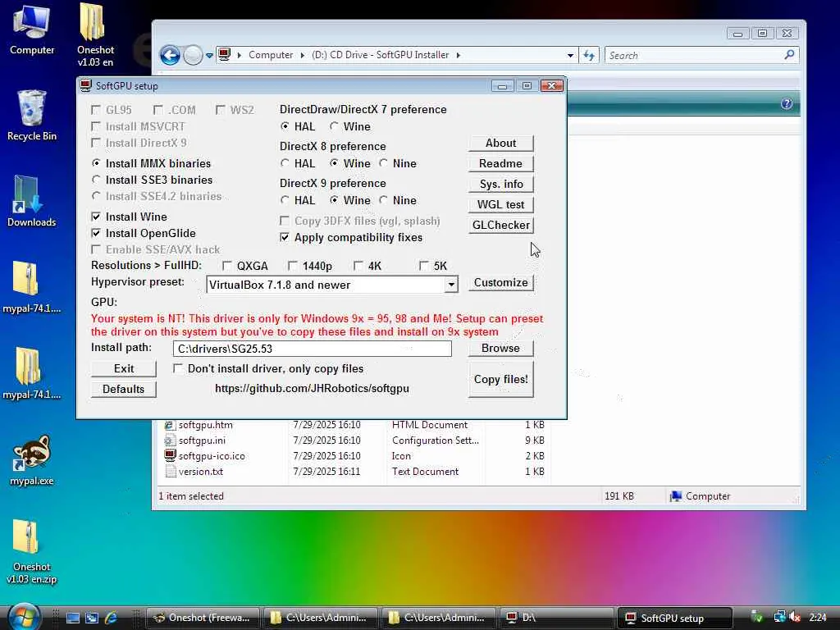Screen dimensions: 840x630
Task: Select the mypal.exe raccoon icon
Action: tap(32, 459)
